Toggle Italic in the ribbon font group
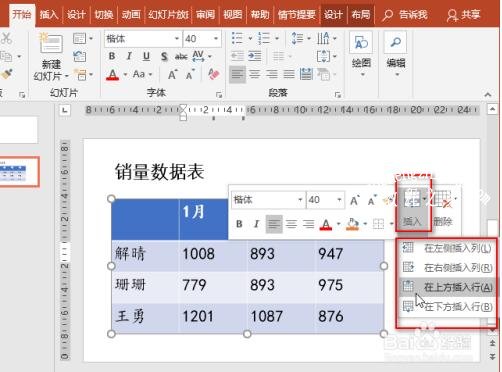 [129, 56]
